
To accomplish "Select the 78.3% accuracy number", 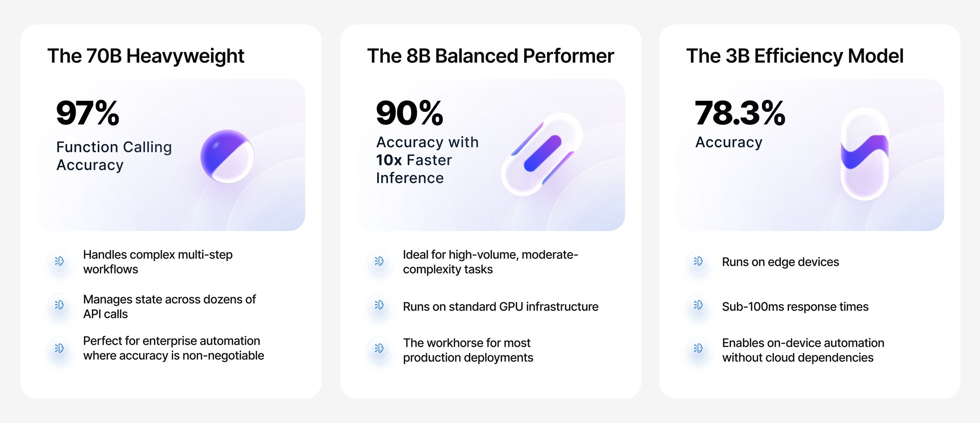I will coord(740,113).
